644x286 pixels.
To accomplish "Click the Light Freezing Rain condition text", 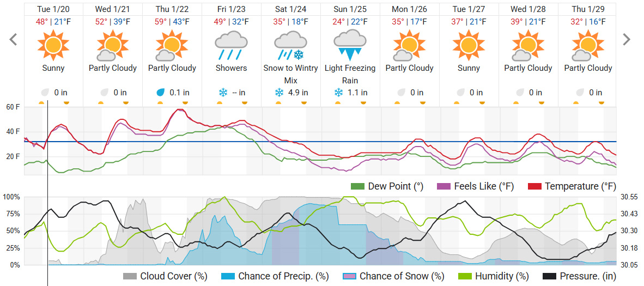I will click(x=350, y=74).
